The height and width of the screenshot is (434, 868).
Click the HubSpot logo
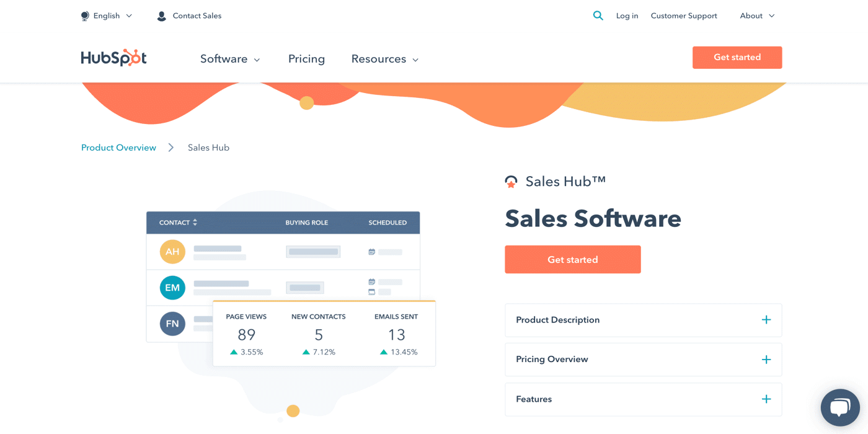[x=113, y=58]
